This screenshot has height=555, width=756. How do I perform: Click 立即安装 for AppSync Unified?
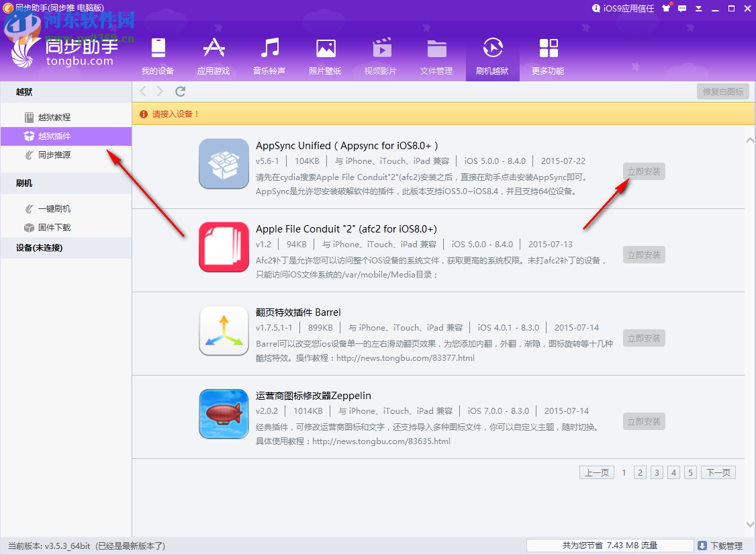pyautogui.click(x=643, y=171)
